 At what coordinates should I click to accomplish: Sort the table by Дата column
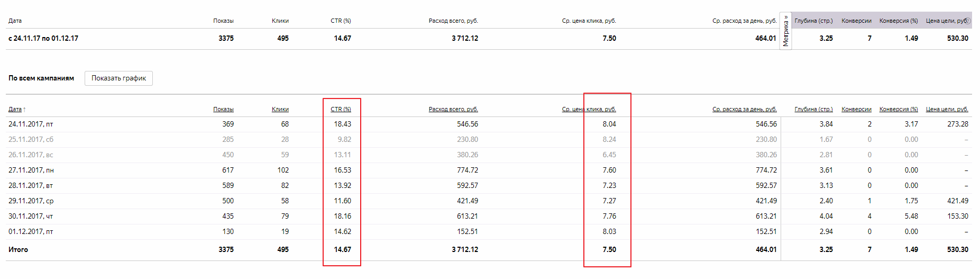(15, 109)
